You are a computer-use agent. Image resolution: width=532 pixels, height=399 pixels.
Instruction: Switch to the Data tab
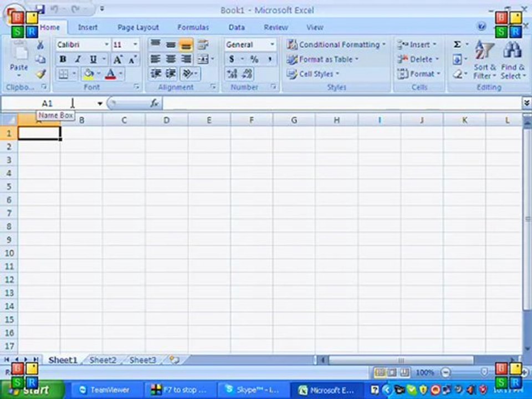237,28
